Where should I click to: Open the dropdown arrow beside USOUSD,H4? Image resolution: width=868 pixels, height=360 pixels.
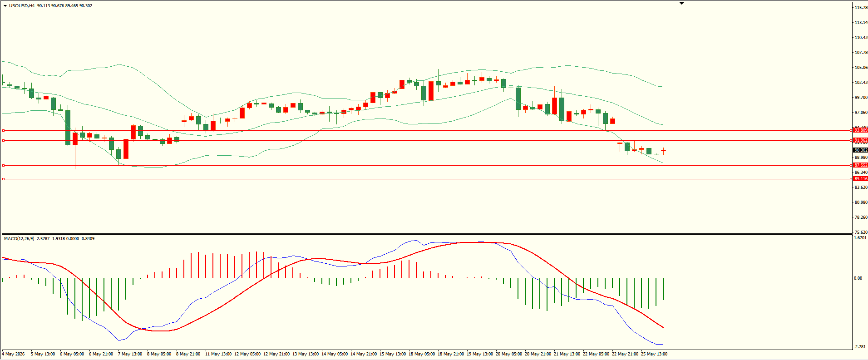click(5, 6)
